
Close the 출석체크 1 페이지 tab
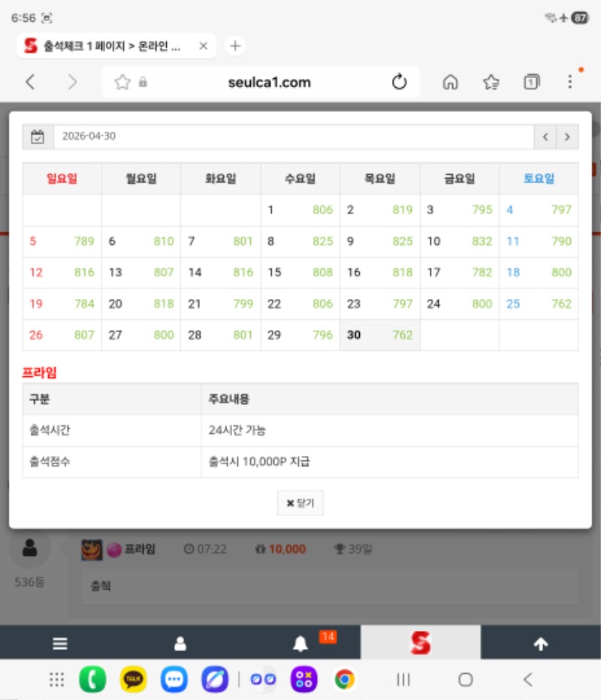(x=203, y=46)
